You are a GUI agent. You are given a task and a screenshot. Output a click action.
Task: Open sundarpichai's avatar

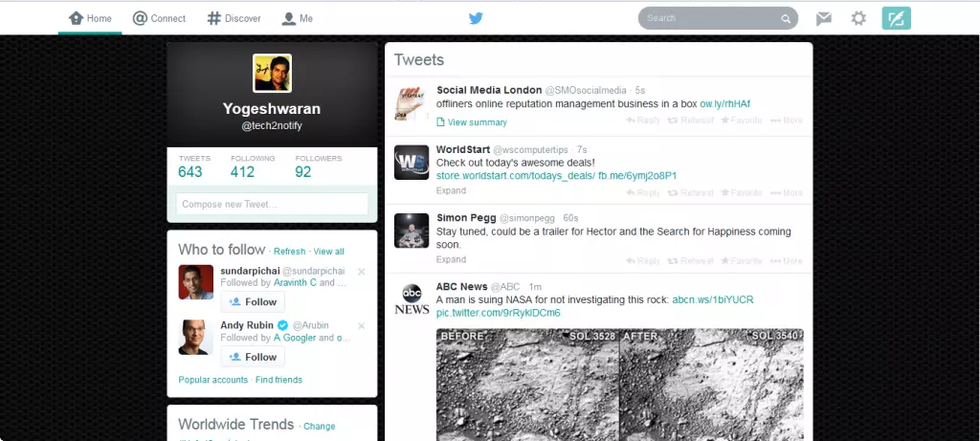(x=195, y=282)
